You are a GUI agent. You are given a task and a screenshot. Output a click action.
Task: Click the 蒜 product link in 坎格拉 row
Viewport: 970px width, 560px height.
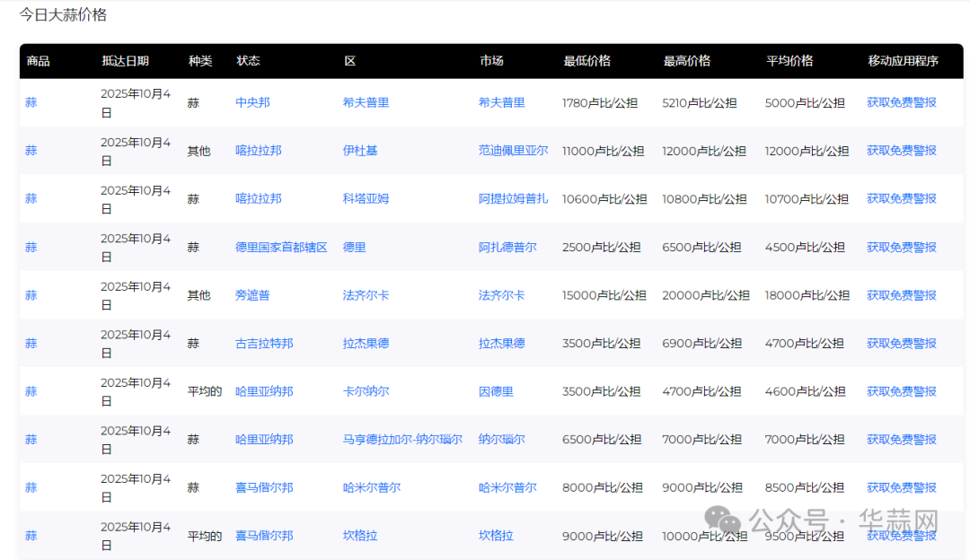(31, 537)
